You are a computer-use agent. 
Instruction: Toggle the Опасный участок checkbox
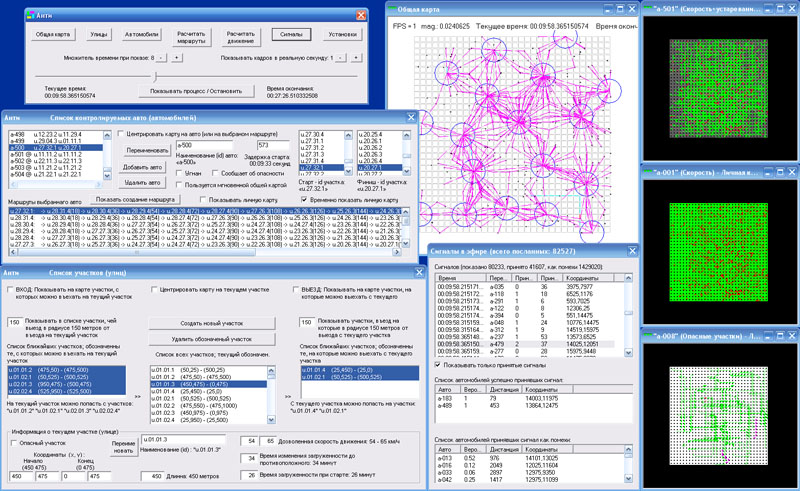click(x=13, y=441)
